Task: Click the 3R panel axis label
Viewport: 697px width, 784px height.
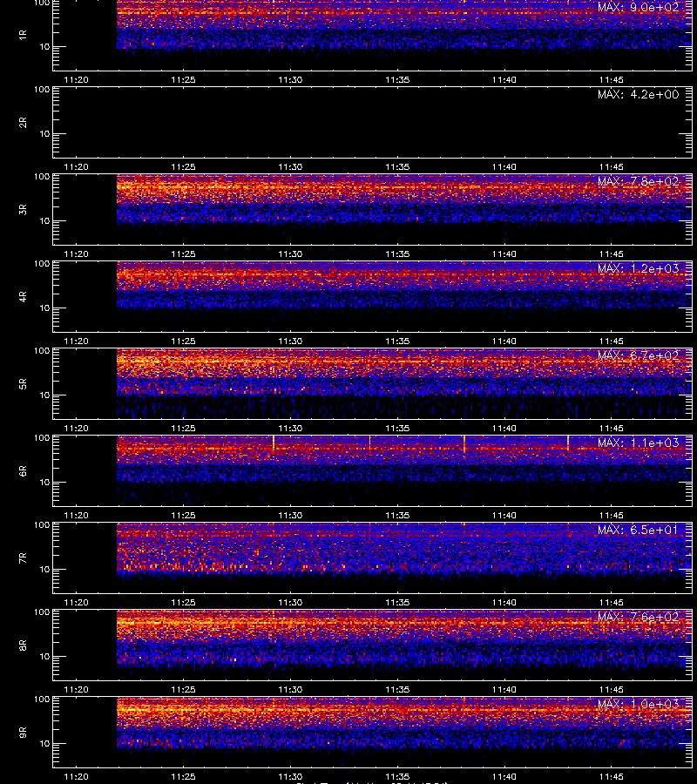Action: [x=23, y=209]
